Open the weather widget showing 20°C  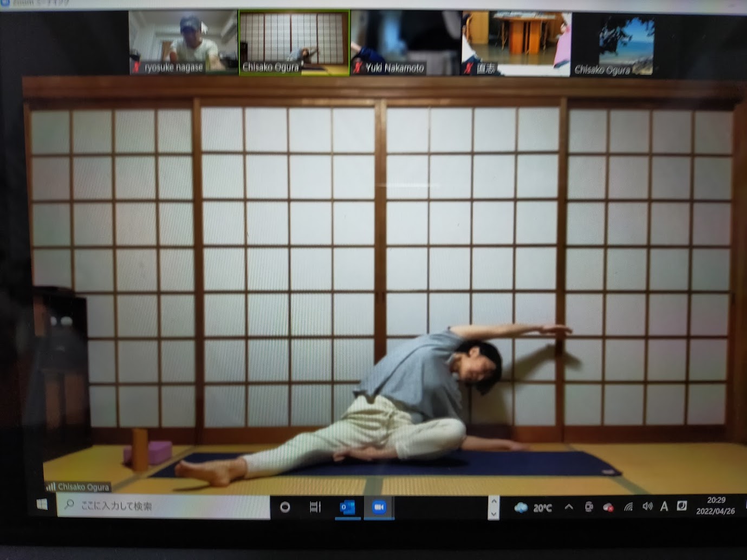pyautogui.click(x=533, y=507)
